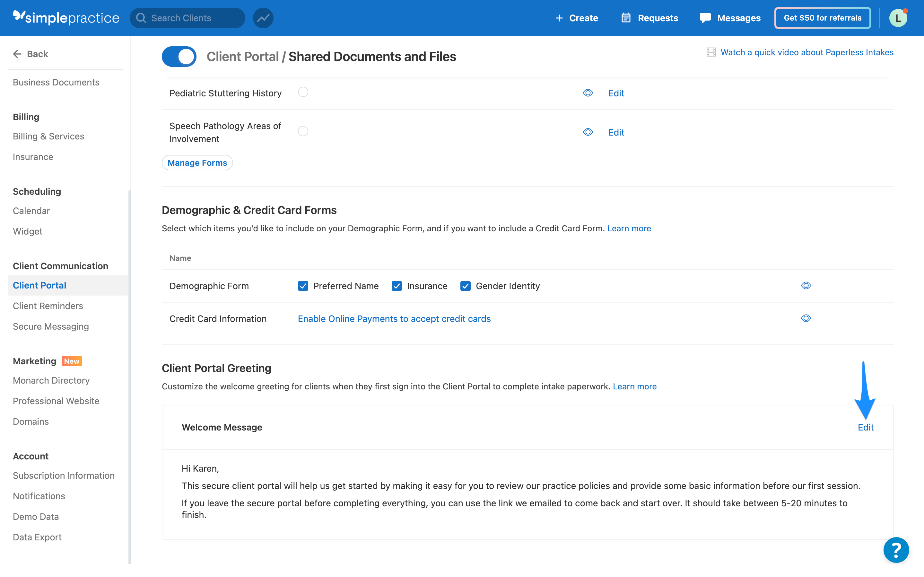This screenshot has width=924, height=577.
Task: Open Monarch Directory from sidebar
Action: pos(51,380)
